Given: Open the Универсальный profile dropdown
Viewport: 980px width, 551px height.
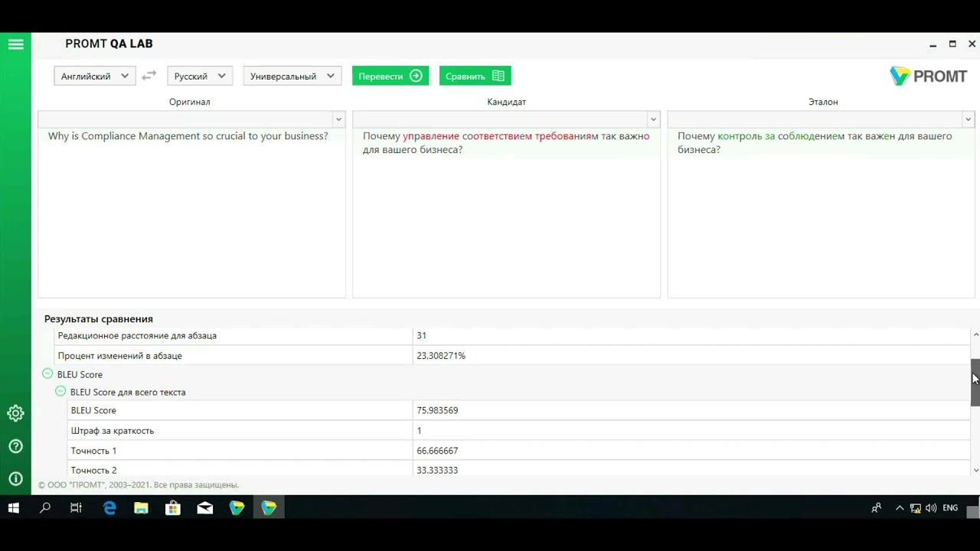Looking at the screenshot, I should [x=292, y=76].
